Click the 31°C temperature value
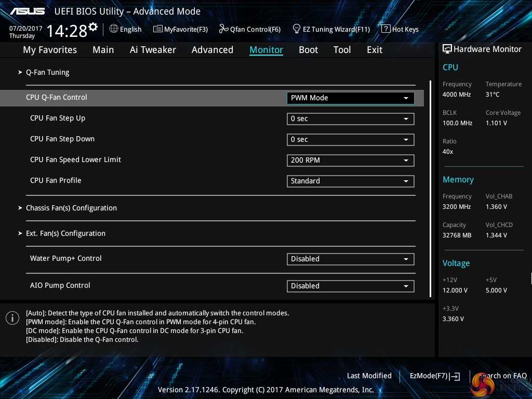The width and height of the screenshot is (532, 399). [493, 95]
